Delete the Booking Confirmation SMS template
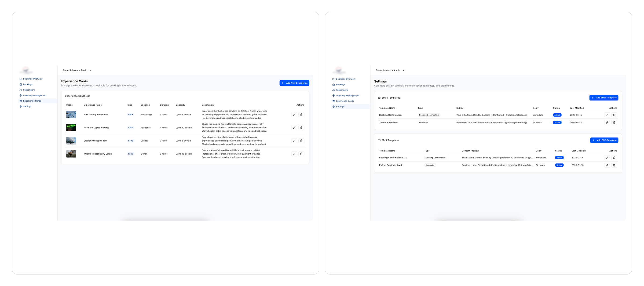The width and height of the screenshot is (644, 286). tap(614, 158)
